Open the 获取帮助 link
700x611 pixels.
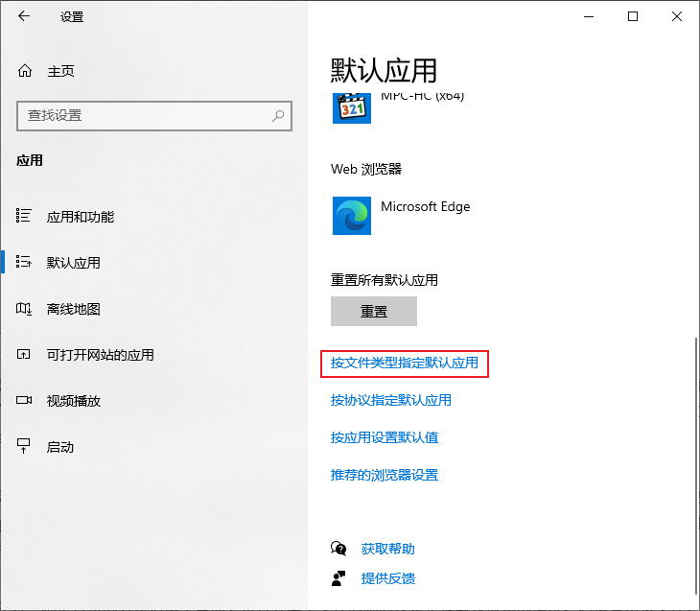(388, 549)
